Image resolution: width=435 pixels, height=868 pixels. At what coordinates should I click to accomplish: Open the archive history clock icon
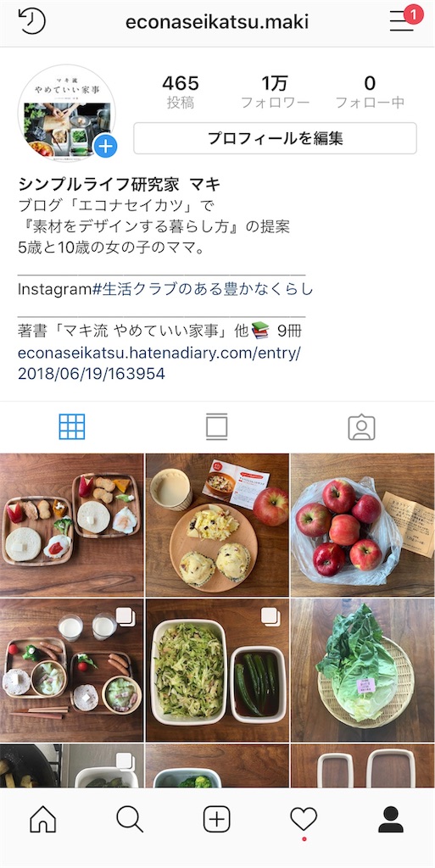click(x=31, y=21)
